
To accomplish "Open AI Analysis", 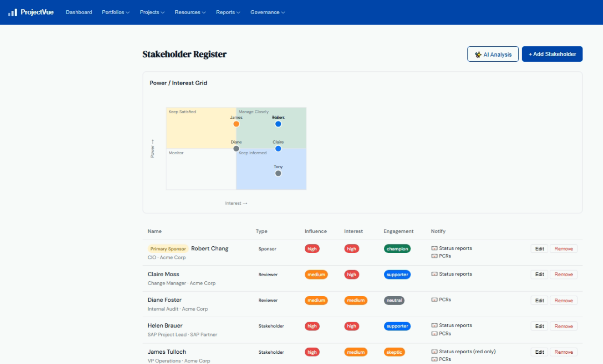I will coord(493,54).
